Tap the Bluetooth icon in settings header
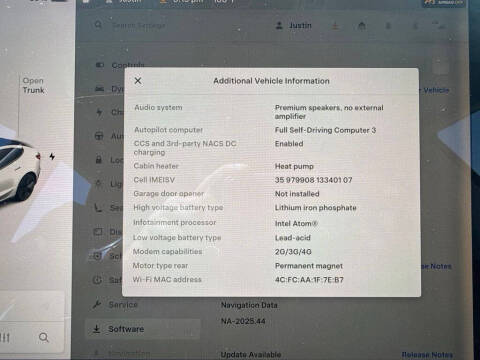 click(415, 26)
